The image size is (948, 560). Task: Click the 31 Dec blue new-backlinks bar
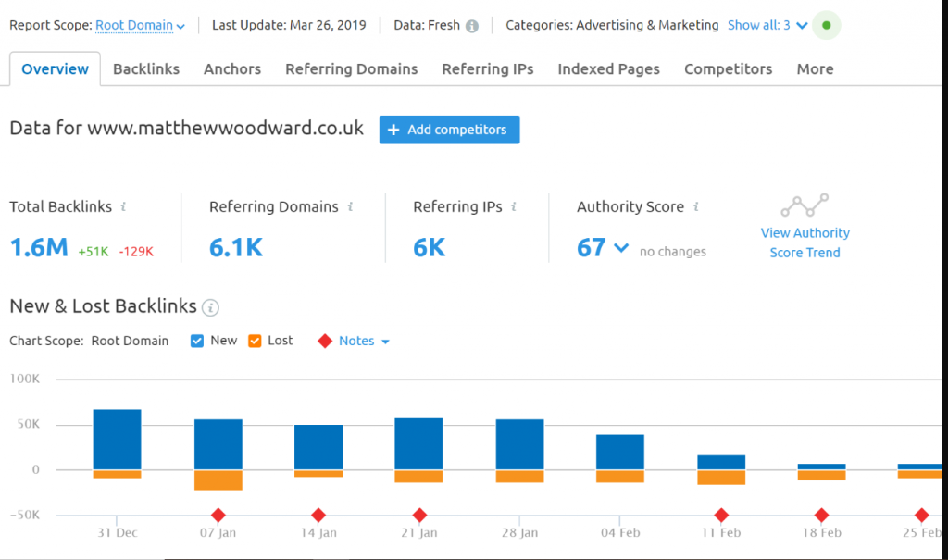coord(117,439)
